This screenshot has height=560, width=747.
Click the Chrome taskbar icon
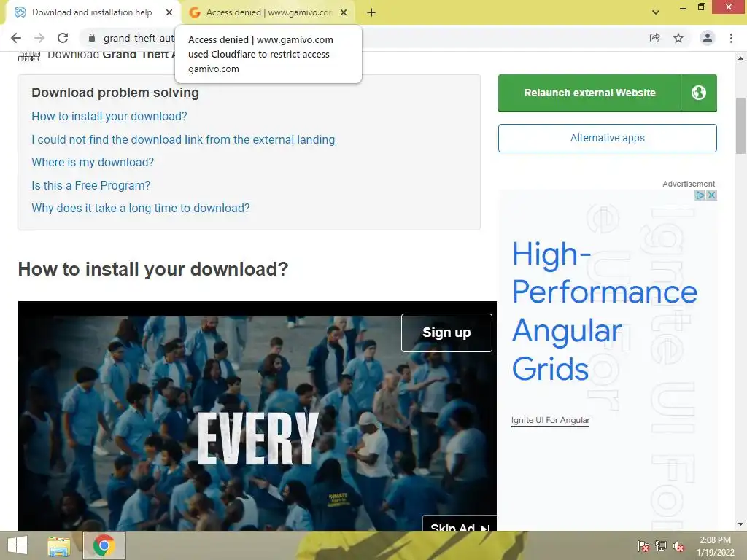point(104,545)
